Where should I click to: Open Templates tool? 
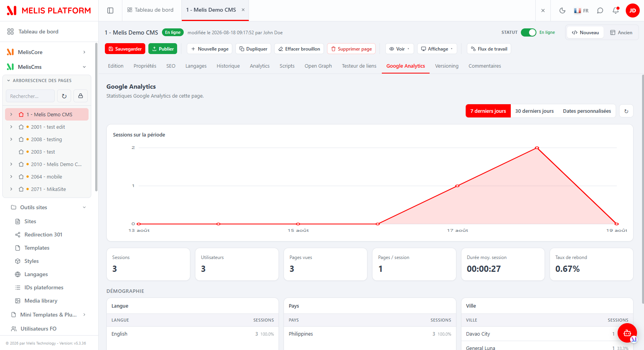click(37, 248)
